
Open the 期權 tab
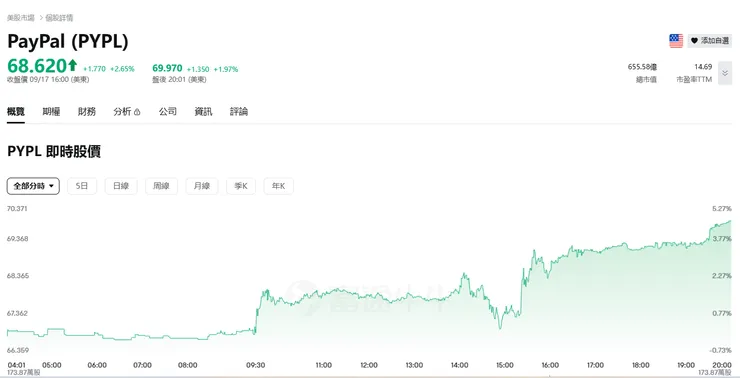pos(51,112)
